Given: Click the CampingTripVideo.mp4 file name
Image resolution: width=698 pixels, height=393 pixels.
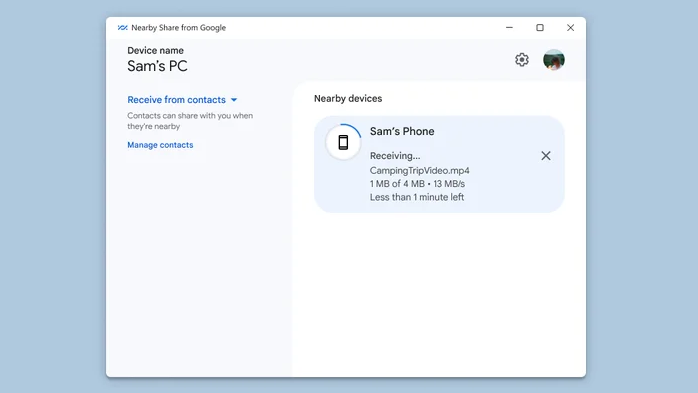Looking at the screenshot, I should [419, 171].
